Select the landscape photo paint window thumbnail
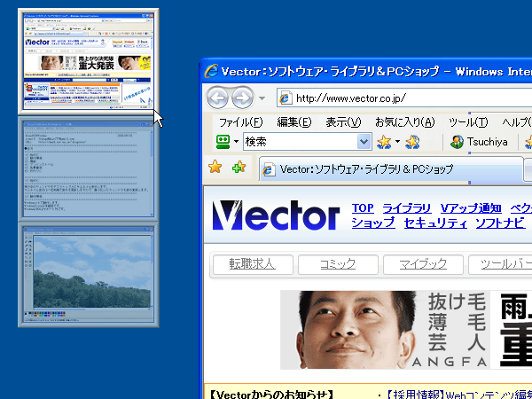 88,275
